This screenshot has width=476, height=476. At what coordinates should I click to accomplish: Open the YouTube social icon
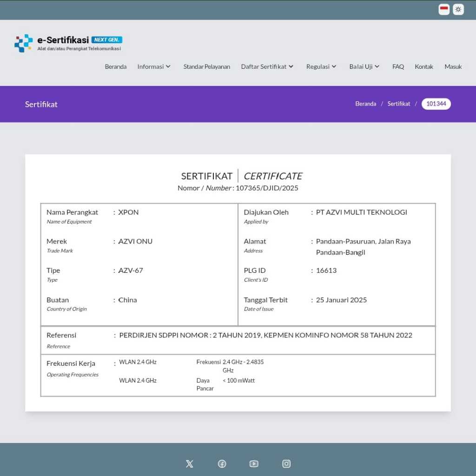[254, 463]
